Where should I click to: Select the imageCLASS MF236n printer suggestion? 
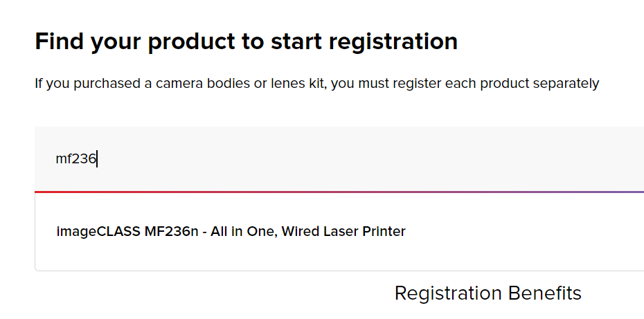[231, 232]
